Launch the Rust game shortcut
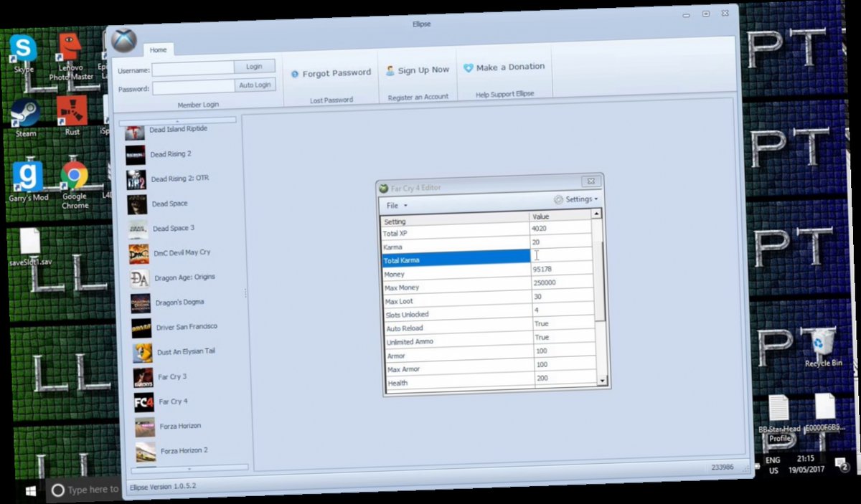The height and width of the screenshot is (504, 861). (72, 115)
